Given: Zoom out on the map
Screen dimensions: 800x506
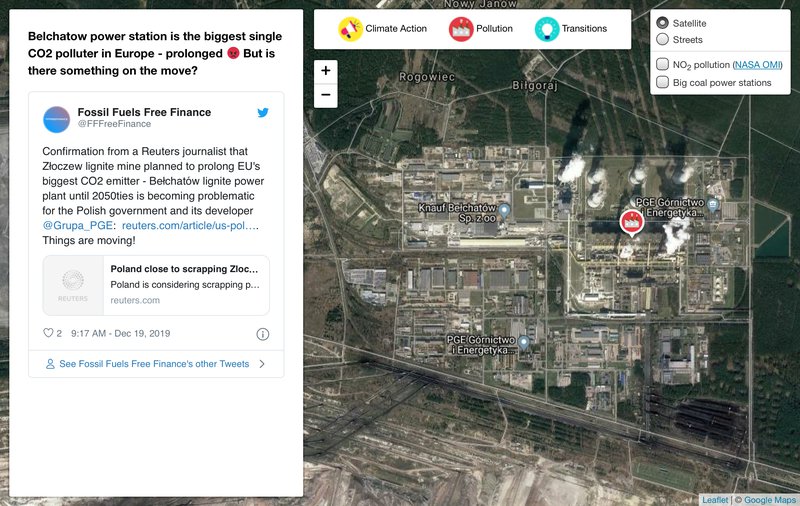Looking at the screenshot, I should 326,96.
